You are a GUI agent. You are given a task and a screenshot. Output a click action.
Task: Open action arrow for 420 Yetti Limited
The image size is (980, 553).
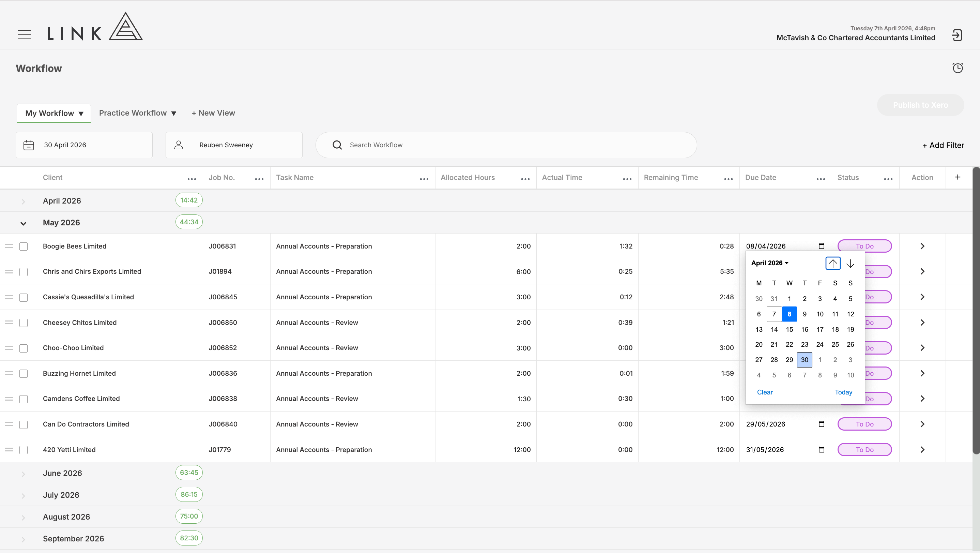coord(922,449)
